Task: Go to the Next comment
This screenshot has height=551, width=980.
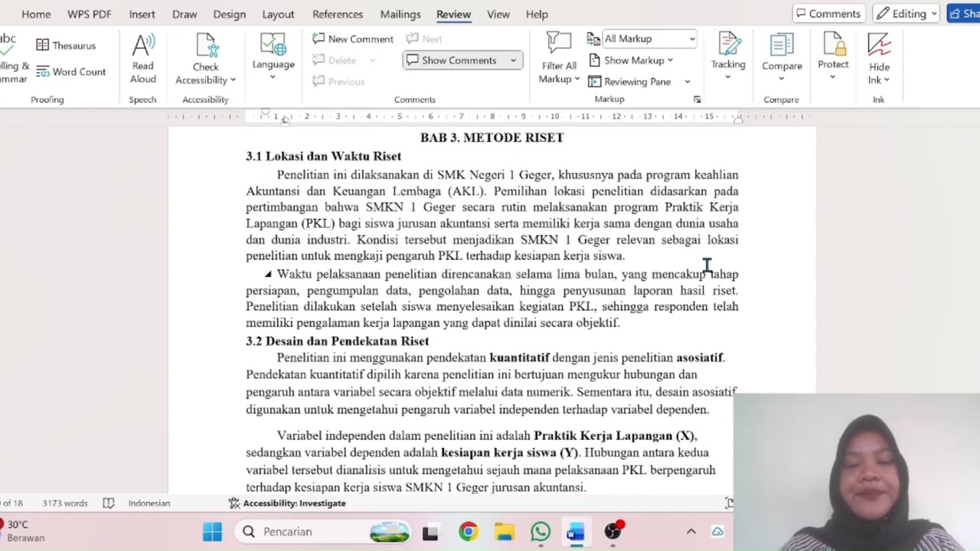Action: tap(424, 39)
